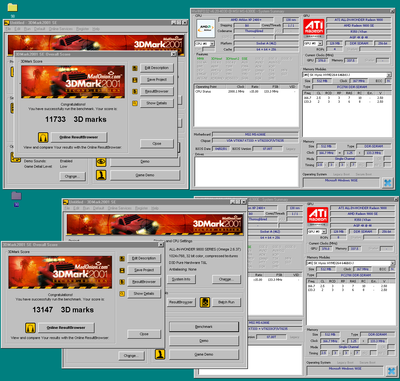Open Run menu in 3DMark window behind 13147 dialog

pyautogui.click(x=86, y=208)
